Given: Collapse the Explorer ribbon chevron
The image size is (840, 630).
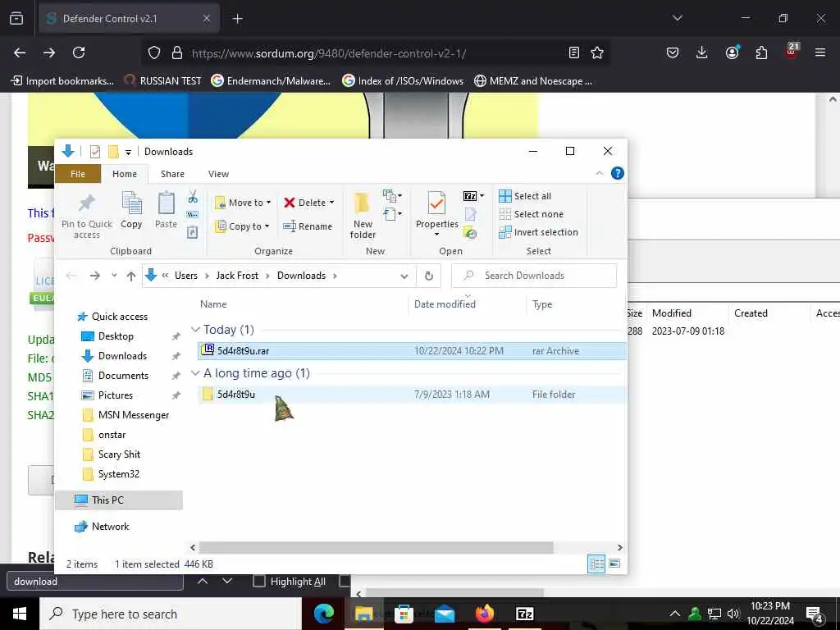Looking at the screenshot, I should 600,173.
